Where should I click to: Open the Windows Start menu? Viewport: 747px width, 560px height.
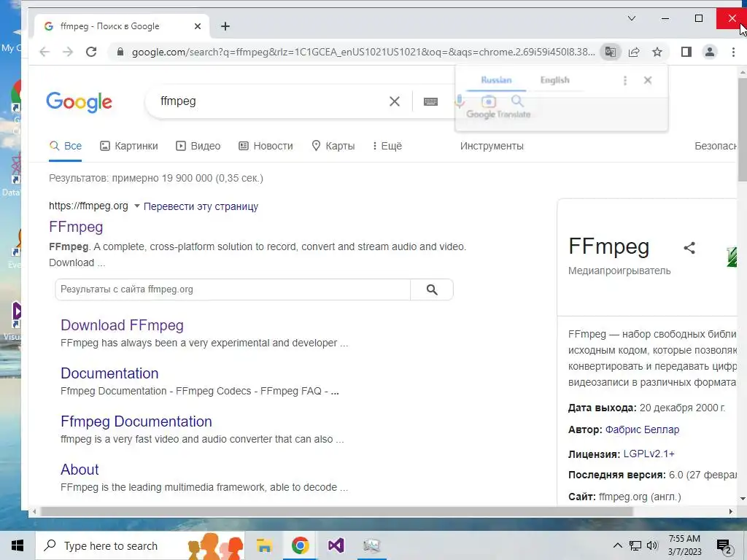pyautogui.click(x=18, y=545)
